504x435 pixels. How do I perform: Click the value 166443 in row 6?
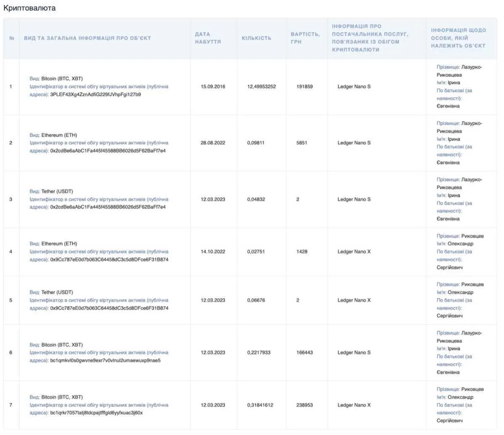tap(304, 353)
